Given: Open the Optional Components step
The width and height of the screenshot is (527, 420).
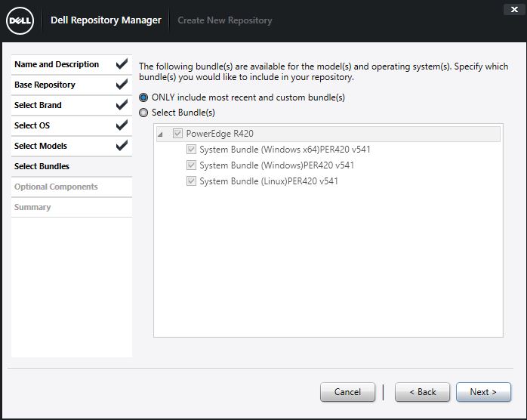Looking at the screenshot, I should click(x=71, y=187).
